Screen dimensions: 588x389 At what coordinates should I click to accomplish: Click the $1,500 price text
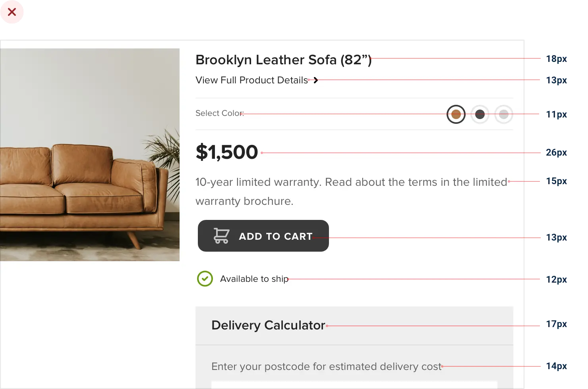227,152
